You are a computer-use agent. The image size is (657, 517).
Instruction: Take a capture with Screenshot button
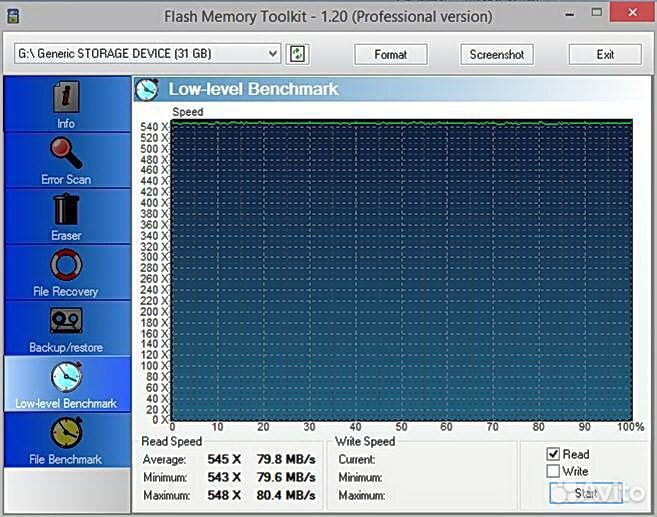click(497, 54)
